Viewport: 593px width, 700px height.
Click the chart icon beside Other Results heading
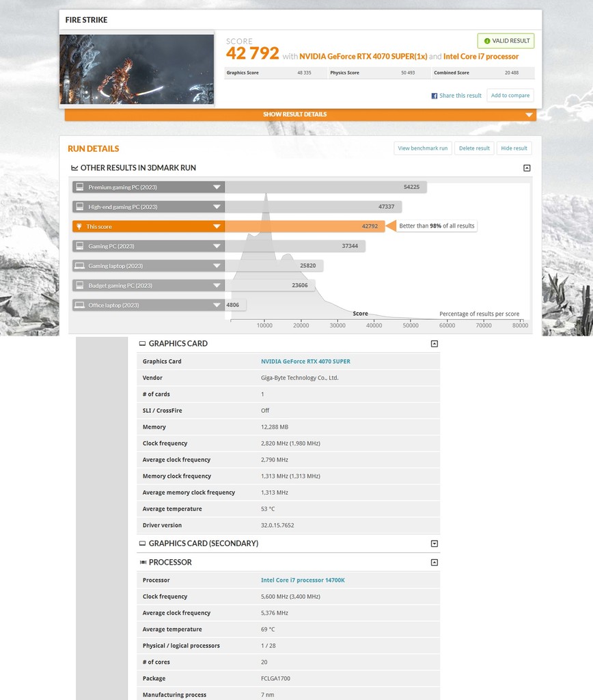click(74, 168)
